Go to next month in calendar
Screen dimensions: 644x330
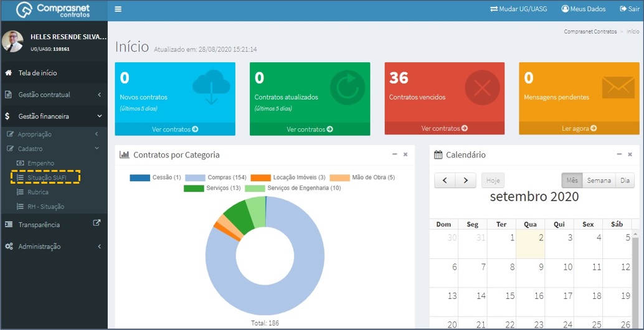tap(465, 180)
